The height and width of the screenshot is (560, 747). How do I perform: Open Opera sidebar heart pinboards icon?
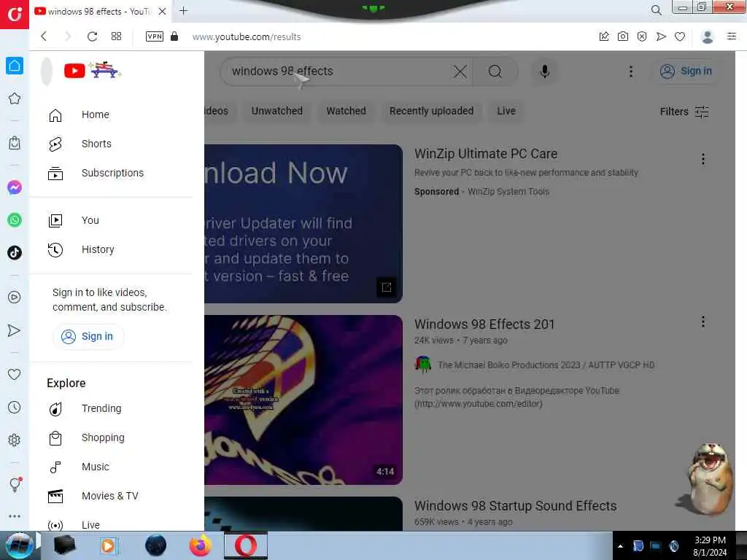pos(15,374)
